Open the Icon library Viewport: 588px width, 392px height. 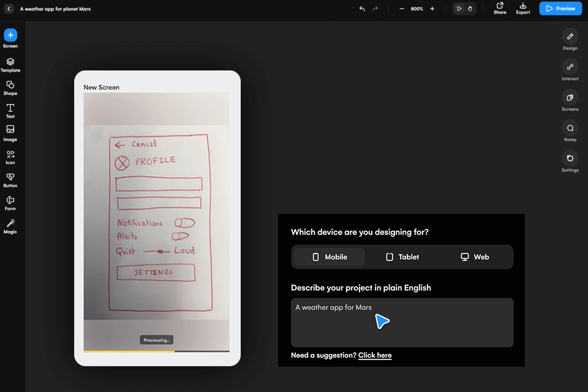coord(10,157)
